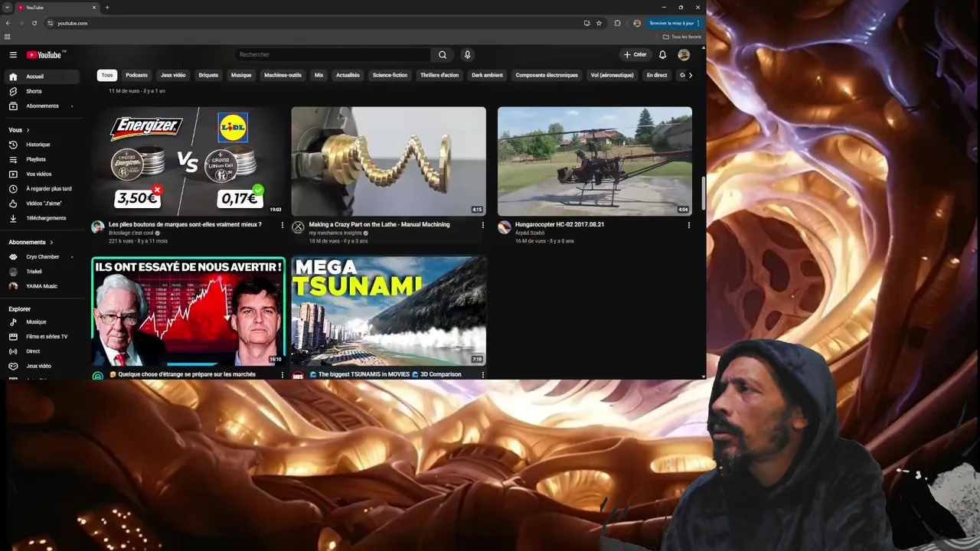Image resolution: width=980 pixels, height=551 pixels.
Task: Open Cryo Chamber channel subscription
Action: click(43, 257)
